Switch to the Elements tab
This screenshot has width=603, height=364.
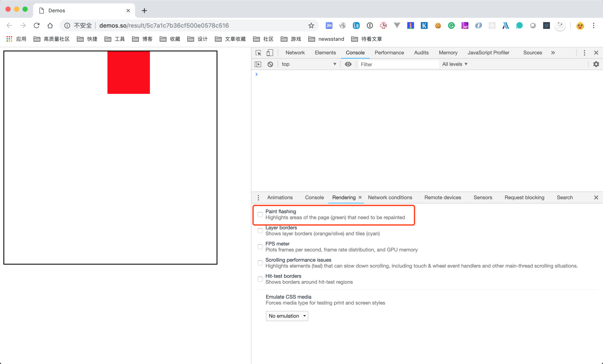pyautogui.click(x=325, y=53)
